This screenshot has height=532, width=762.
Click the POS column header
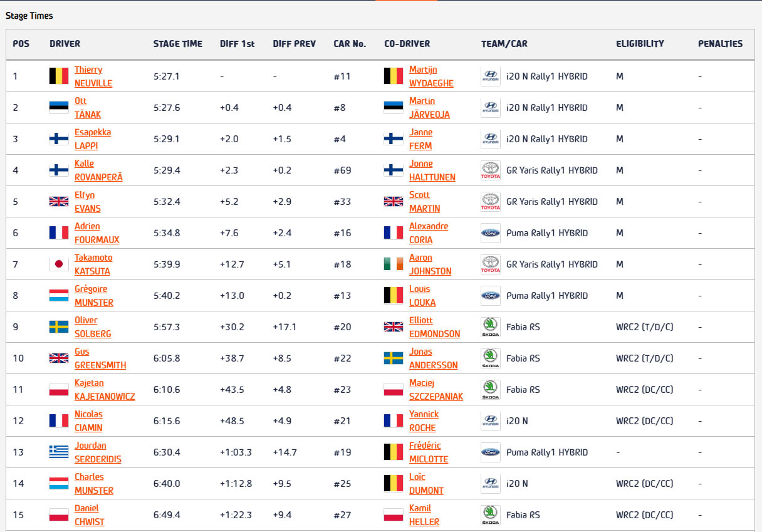[21, 44]
